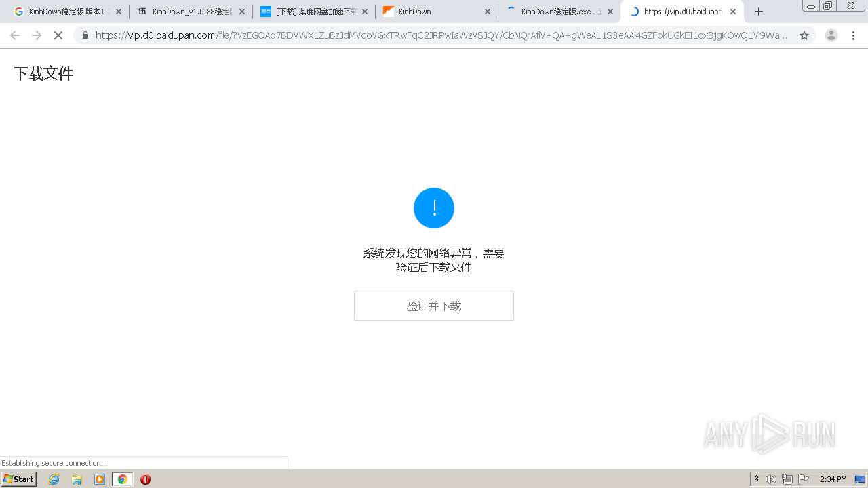The height and width of the screenshot is (488, 868).
Task: Close the KinhDown_v1.0.88 tab
Action: 241,12
